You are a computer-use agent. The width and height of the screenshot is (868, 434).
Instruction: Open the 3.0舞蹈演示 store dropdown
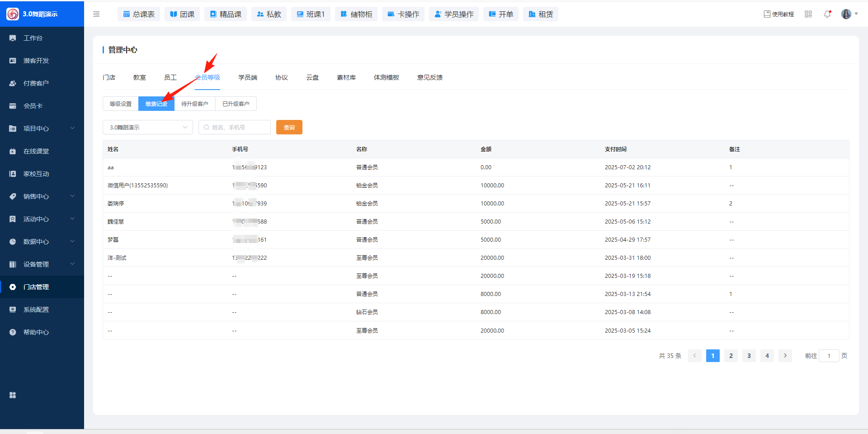click(x=148, y=127)
